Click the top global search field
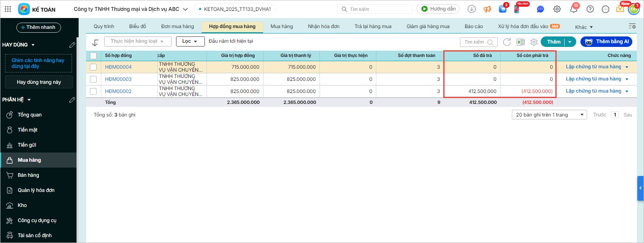 coord(375,9)
